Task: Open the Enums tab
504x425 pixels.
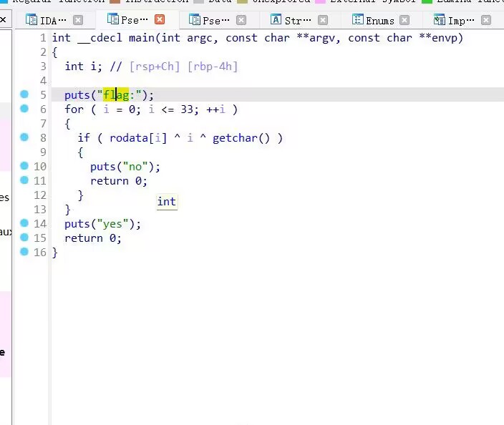Action: coord(373,21)
